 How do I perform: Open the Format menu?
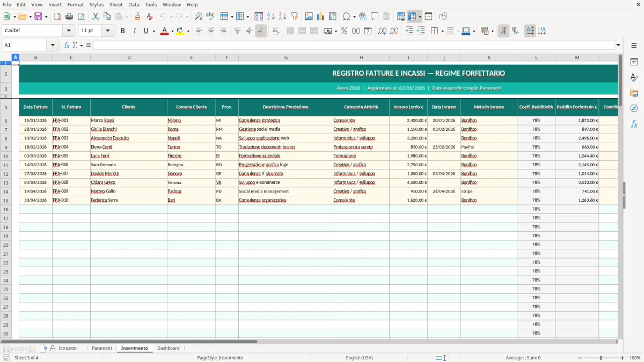click(76, 4)
